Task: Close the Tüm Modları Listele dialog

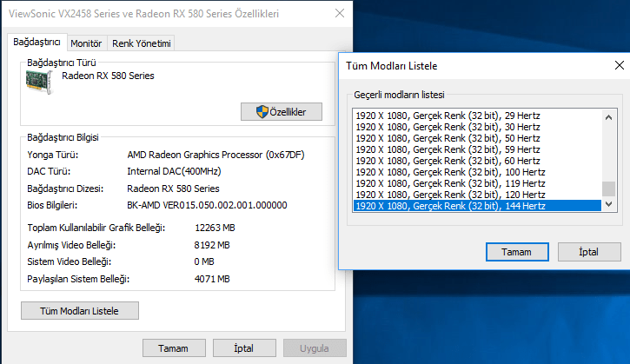Action: (620, 65)
